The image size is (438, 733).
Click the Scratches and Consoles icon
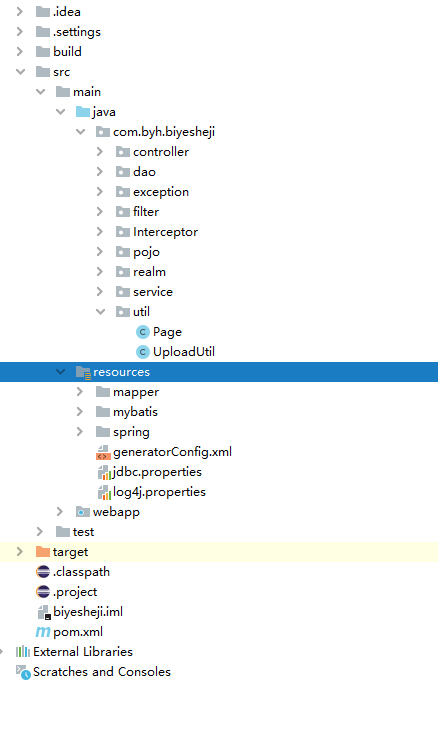[23, 672]
